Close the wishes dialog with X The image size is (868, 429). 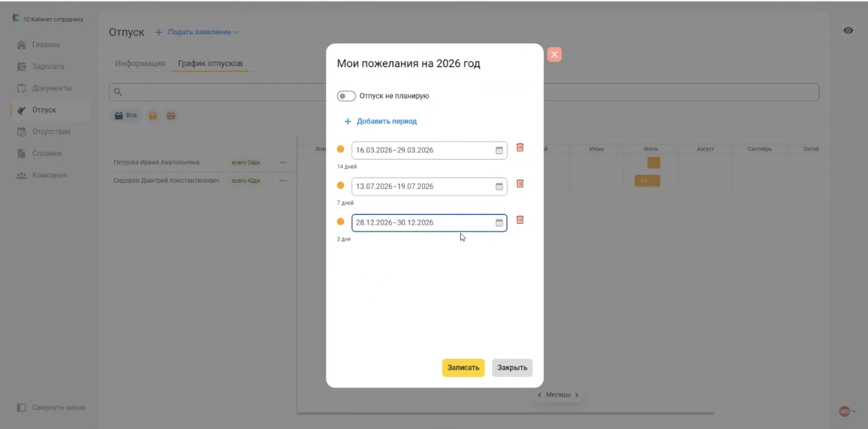[554, 55]
